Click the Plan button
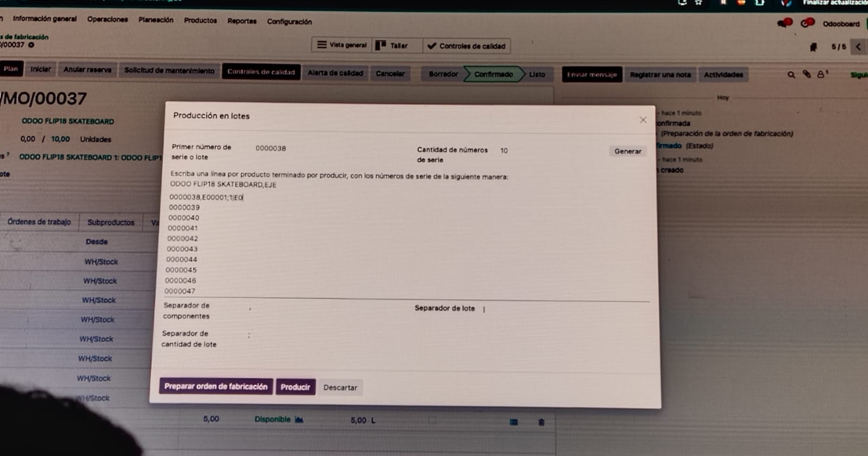This screenshot has width=868, height=456. point(11,69)
